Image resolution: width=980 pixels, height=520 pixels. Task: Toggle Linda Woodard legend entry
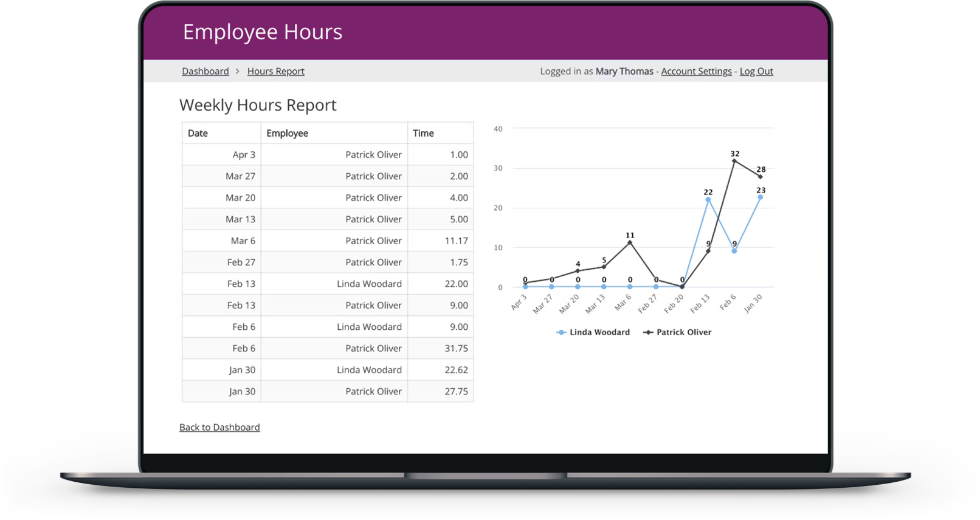[x=593, y=332]
